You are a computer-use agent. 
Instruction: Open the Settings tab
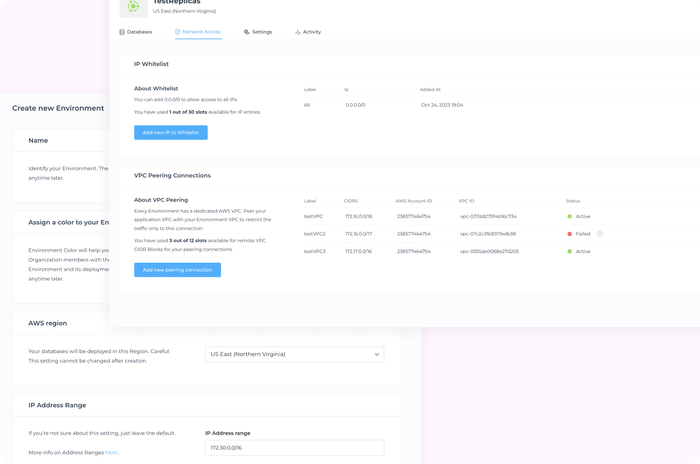258,32
